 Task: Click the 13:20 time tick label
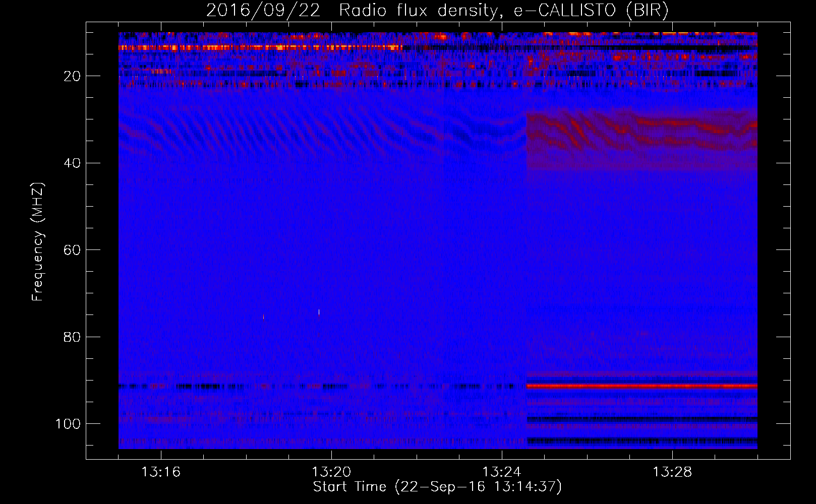point(331,472)
